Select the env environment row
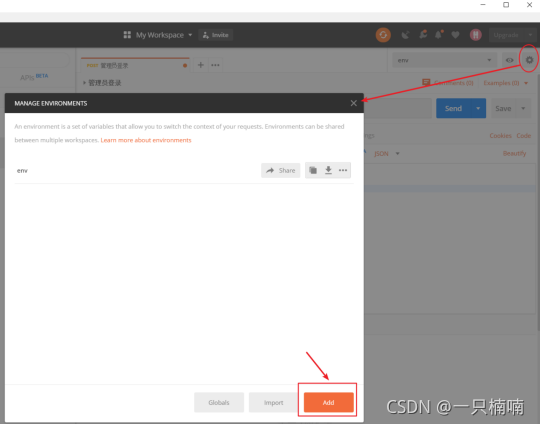Image resolution: width=540 pixels, height=425 pixels. [184, 170]
